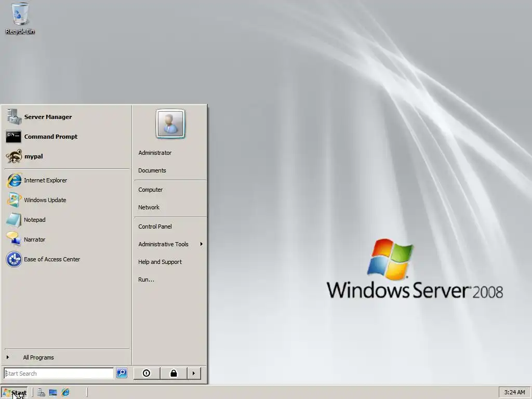The height and width of the screenshot is (399, 532).
Task: Open Network from Start menu
Action: point(149,207)
